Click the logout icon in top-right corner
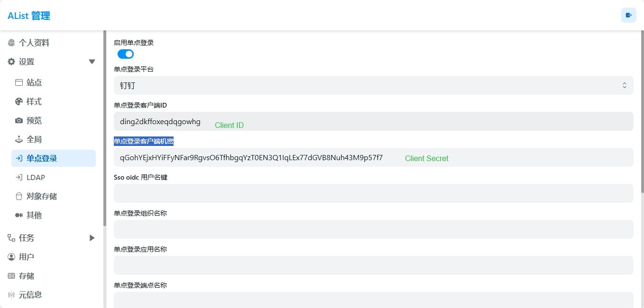This screenshot has height=308, width=644. (x=628, y=15)
